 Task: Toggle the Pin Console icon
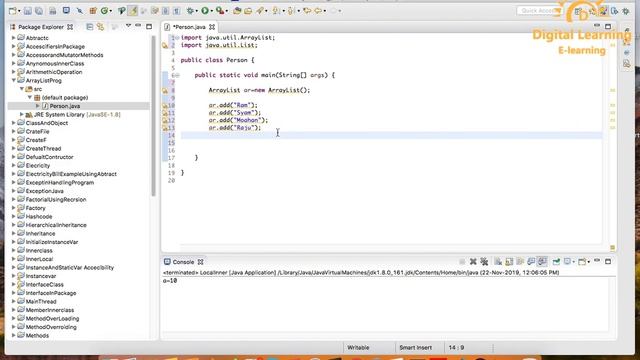coord(556,262)
